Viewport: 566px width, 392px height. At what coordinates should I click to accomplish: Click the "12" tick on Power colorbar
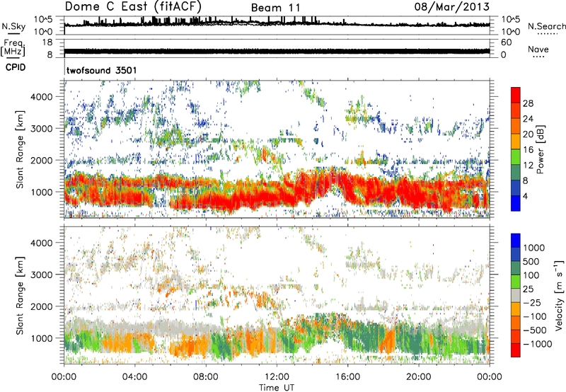pos(528,166)
